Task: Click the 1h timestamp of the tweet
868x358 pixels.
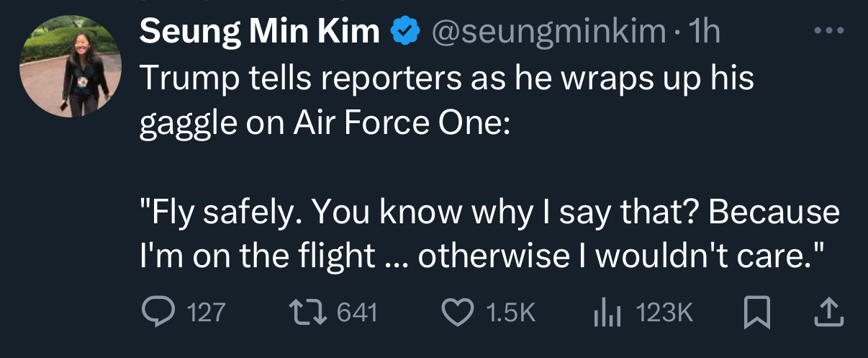Action: (x=704, y=31)
